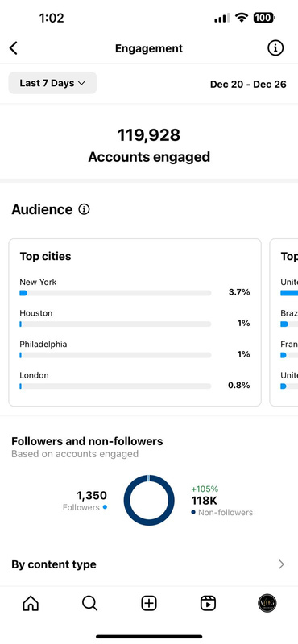Image resolution: width=298 pixels, height=644 pixels.
Task: Tap the Wi-Fi status icon
Action: 242,18
